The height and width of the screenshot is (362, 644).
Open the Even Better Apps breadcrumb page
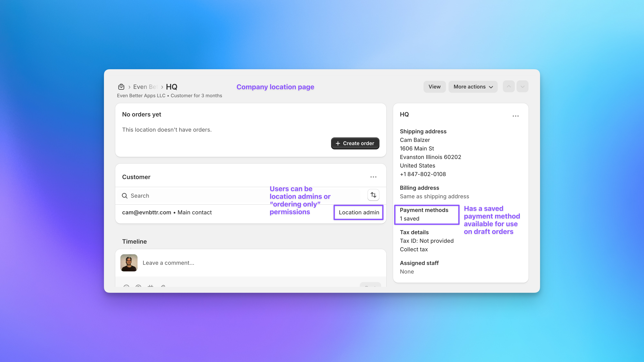(x=145, y=87)
